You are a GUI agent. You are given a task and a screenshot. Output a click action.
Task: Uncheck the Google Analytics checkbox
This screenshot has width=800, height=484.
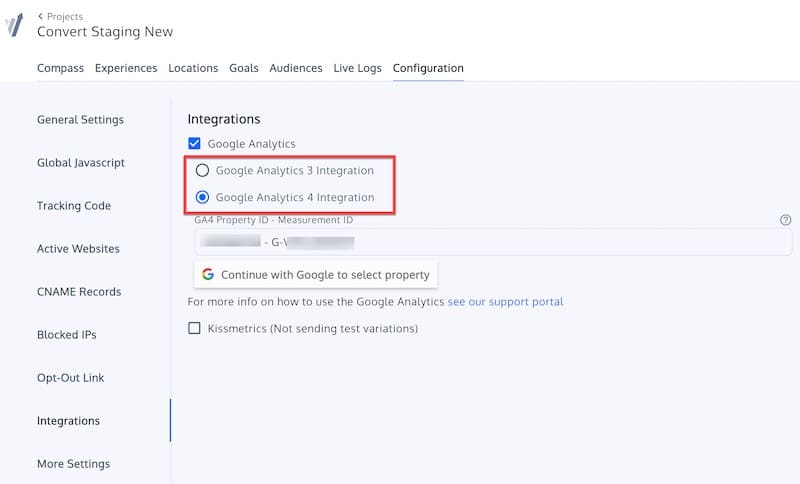pos(195,144)
